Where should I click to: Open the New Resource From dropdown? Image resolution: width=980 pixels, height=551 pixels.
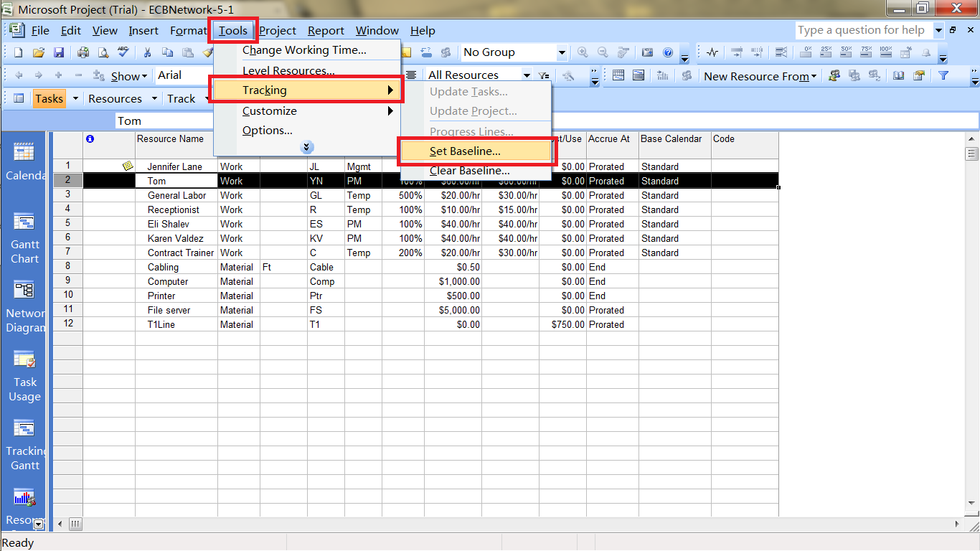[760, 76]
